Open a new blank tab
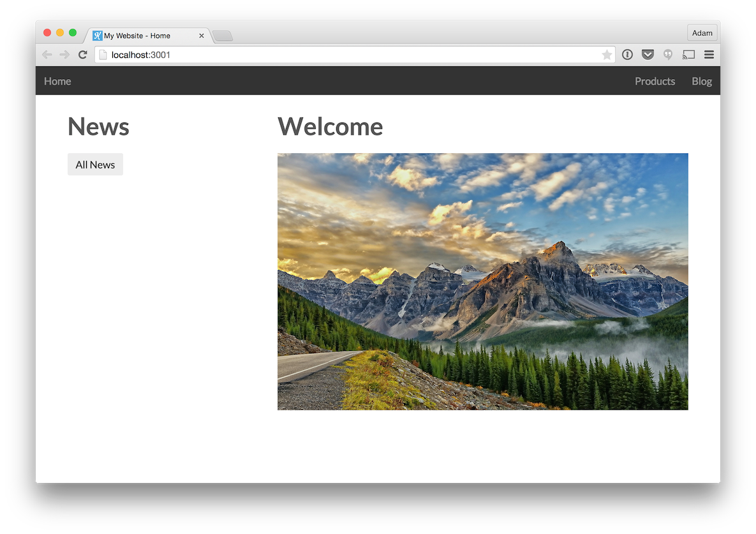756x534 pixels. coord(223,36)
